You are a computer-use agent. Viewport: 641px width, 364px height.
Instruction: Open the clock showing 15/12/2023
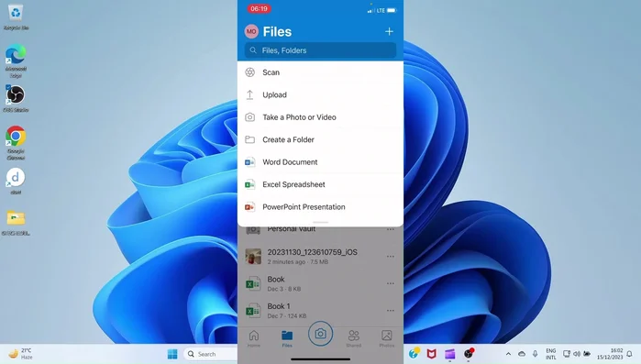click(610, 354)
